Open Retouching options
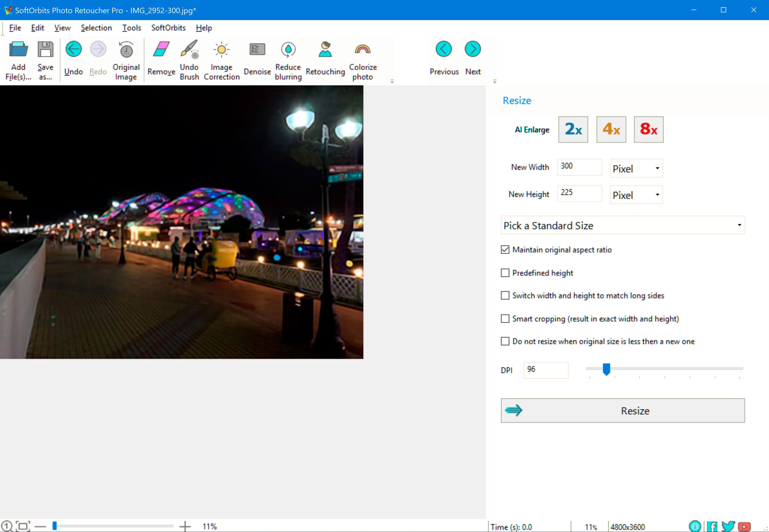Screen dimensions: 769x532 tap(325, 58)
